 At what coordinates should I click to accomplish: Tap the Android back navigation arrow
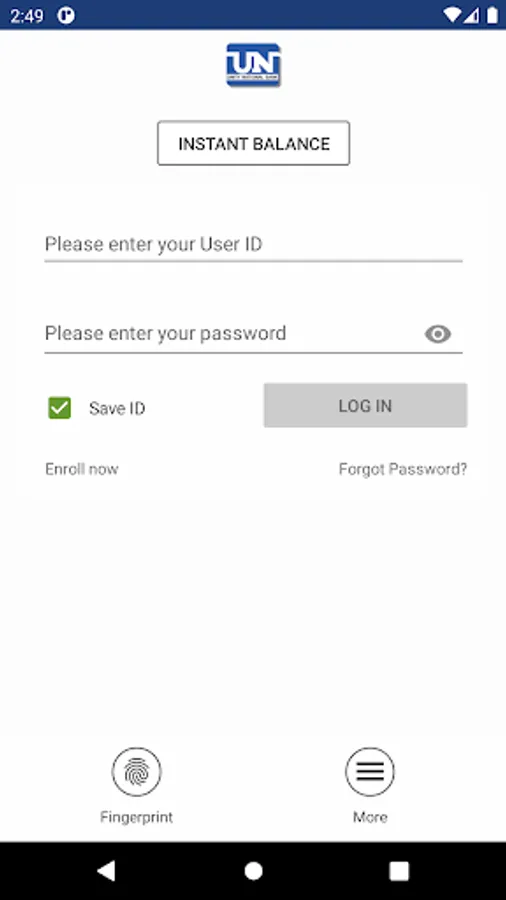coord(106,871)
